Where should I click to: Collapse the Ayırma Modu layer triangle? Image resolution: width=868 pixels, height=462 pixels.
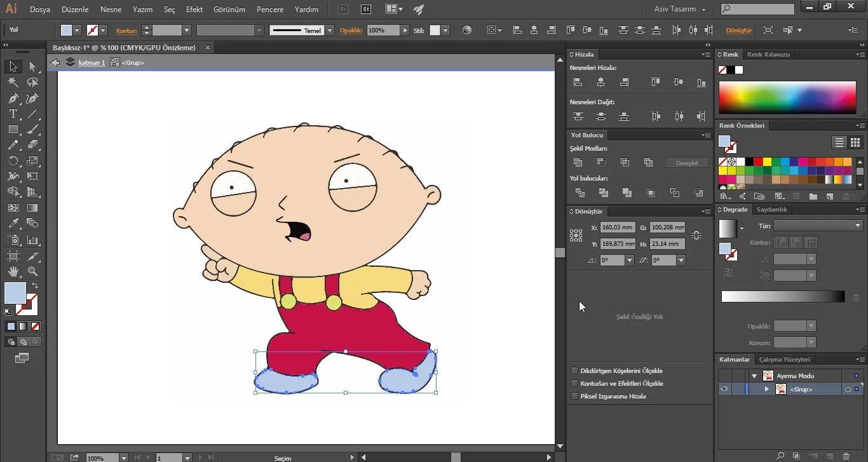click(x=754, y=376)
